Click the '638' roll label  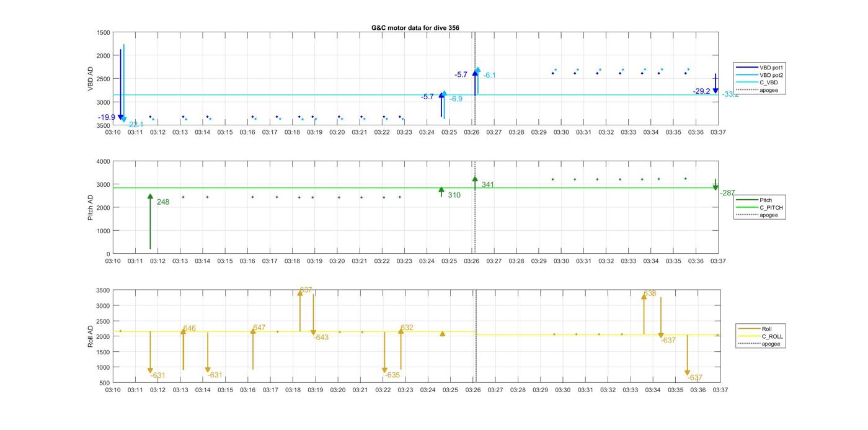(650, 293)
